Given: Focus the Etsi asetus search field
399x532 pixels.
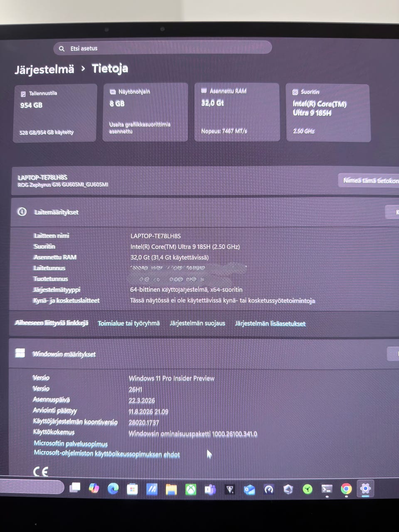Looking at the screenshot, I should [163, 48].
